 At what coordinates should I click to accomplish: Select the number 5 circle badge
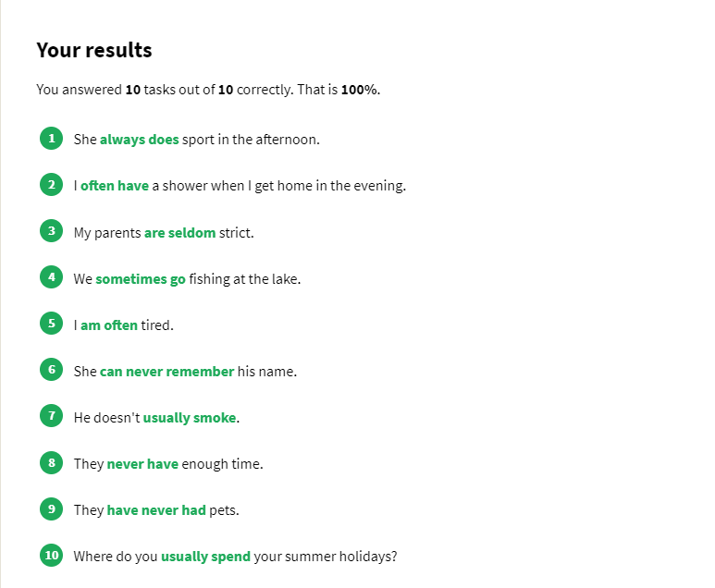click(52, 324)
